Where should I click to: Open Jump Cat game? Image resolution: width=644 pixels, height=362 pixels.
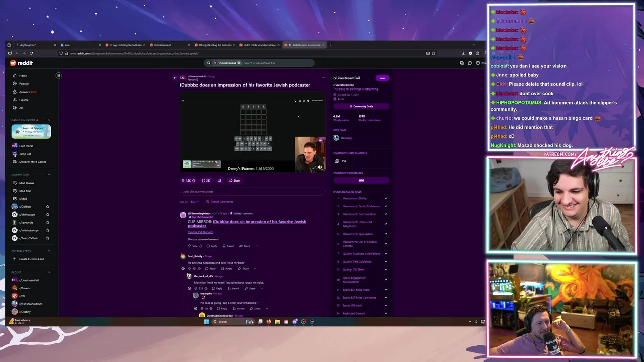[25, 154]
